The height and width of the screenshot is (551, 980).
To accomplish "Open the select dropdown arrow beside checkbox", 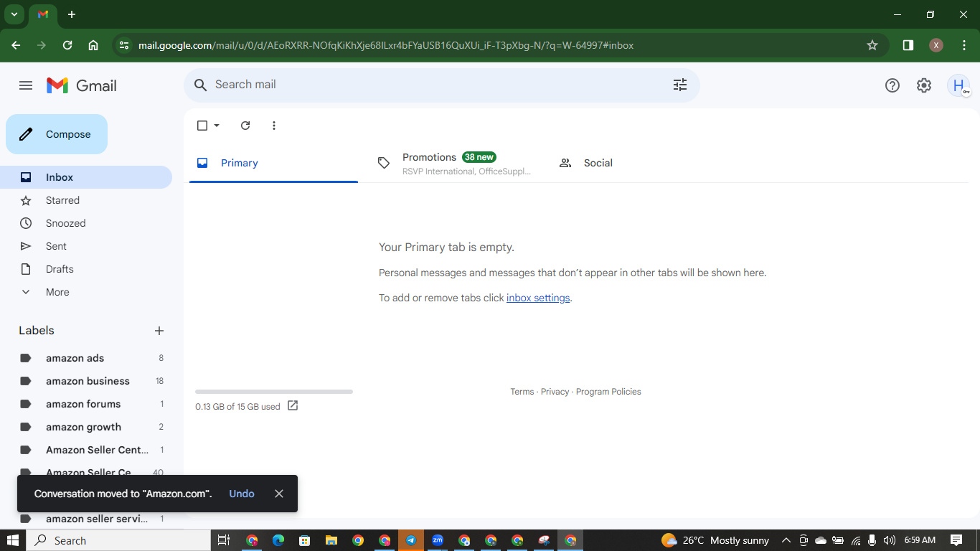I will pos(217,126).
